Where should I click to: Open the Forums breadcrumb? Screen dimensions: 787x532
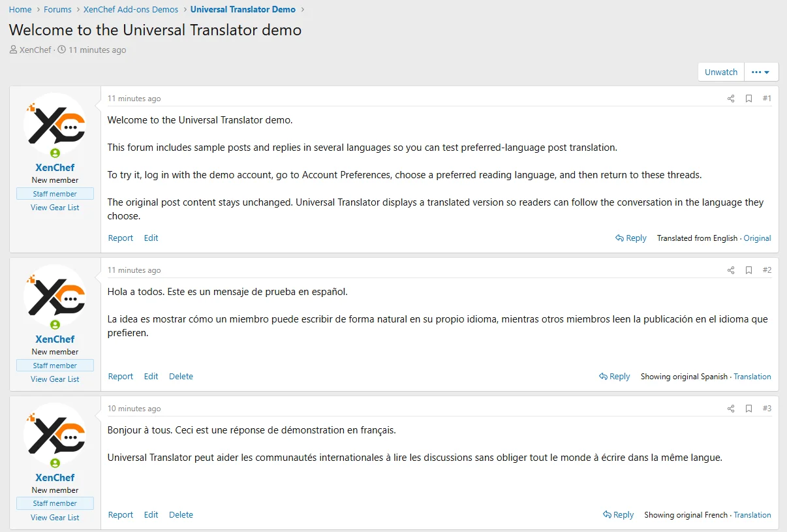click(57, 9)
